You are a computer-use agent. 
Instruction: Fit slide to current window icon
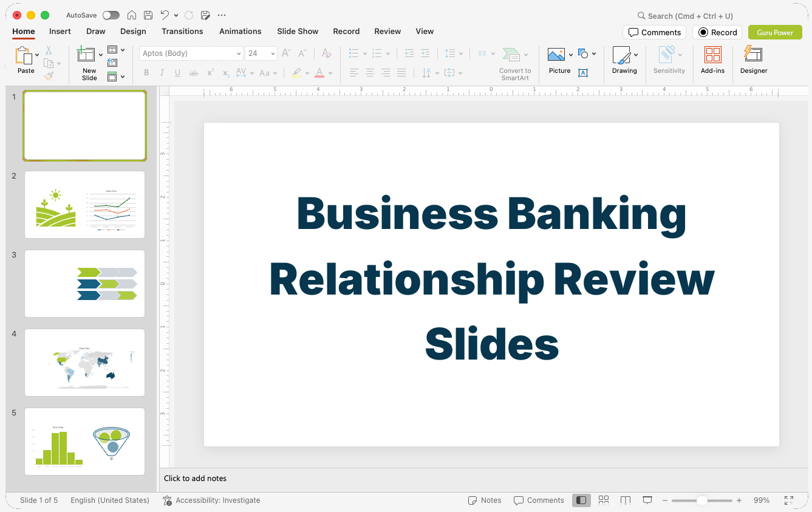(x=789, y=500)
